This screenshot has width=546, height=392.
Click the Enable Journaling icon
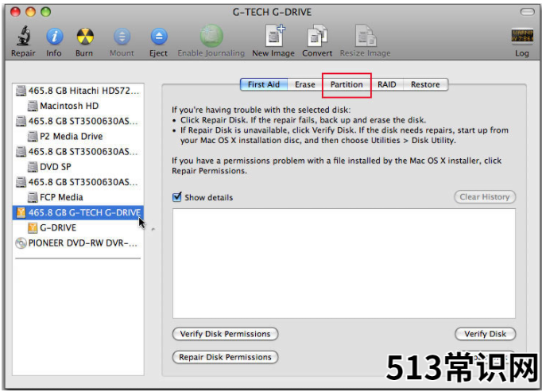point(211,36)
